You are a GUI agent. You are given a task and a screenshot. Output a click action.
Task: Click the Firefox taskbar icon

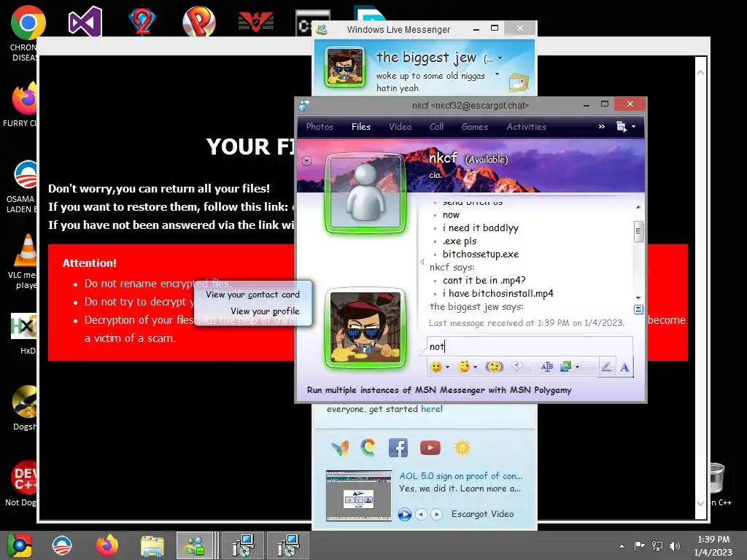tap(107, 545)
